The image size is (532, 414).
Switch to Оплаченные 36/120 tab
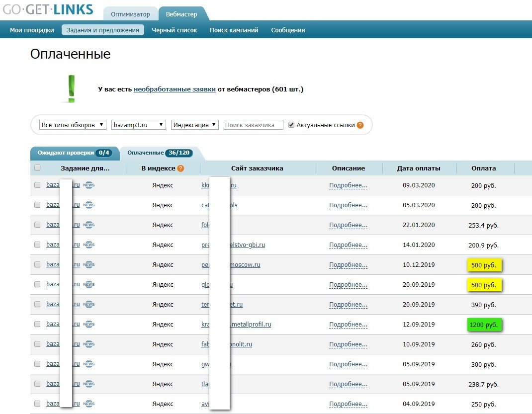(160, 153)
